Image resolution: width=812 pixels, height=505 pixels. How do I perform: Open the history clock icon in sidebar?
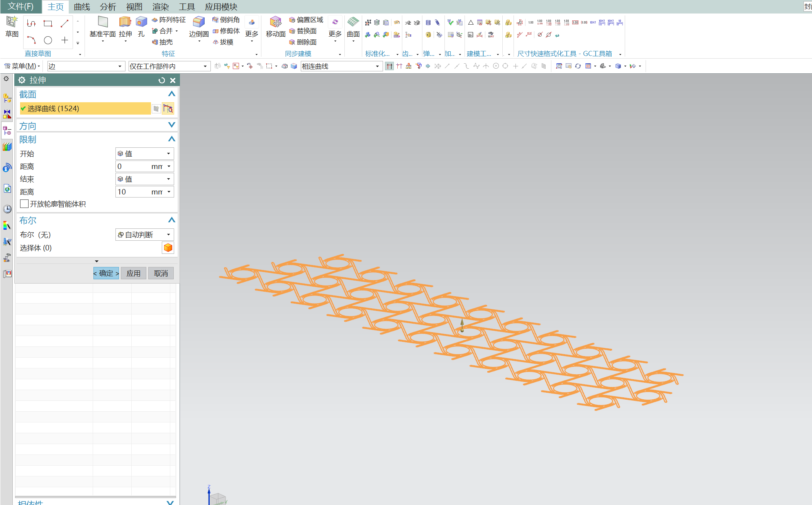pos(7,209)
